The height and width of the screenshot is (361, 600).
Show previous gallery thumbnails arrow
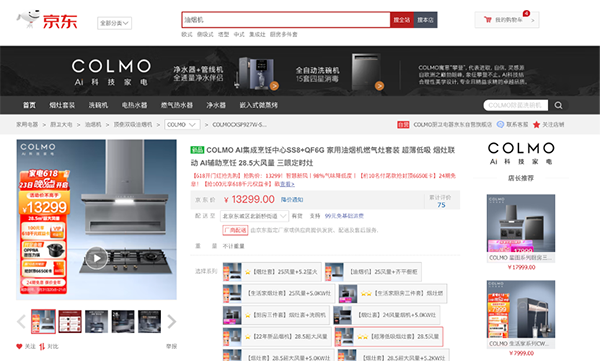click(21, 322)
